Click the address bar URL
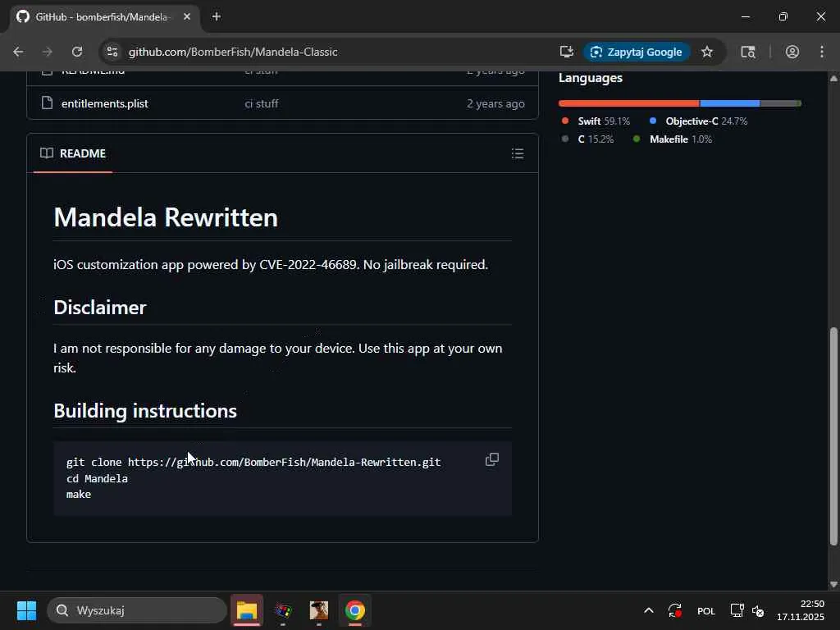840x630 pixels. pyautogui.click(x=233, y=52)
